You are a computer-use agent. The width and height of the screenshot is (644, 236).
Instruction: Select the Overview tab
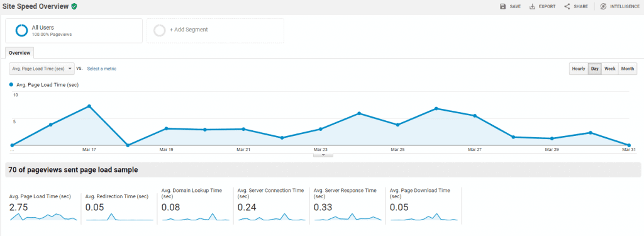pos(19,53)
